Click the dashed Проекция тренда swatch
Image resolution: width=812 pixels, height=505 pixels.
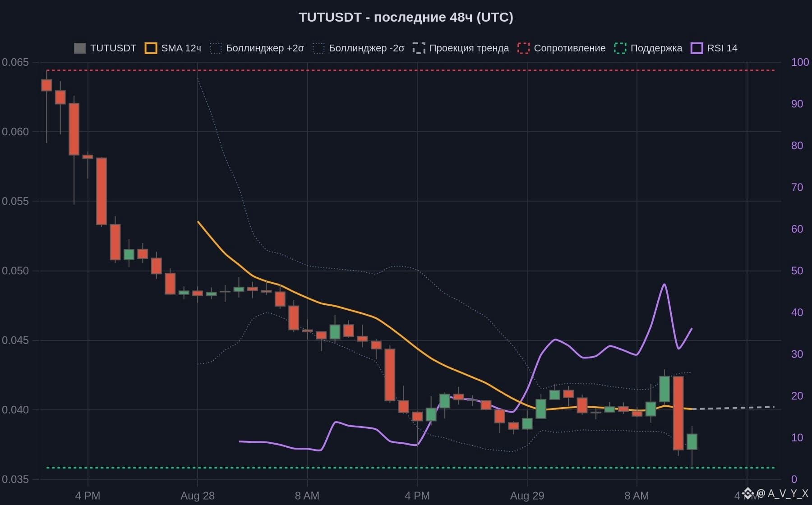click(x=419, y=48)
